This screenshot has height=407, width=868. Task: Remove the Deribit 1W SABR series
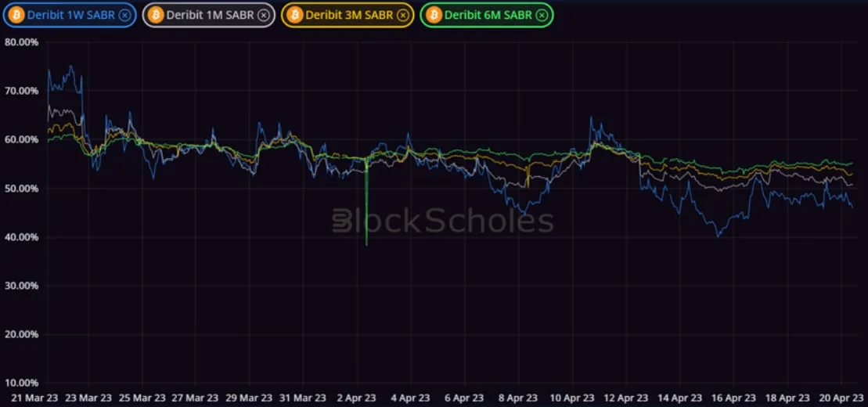125,15
